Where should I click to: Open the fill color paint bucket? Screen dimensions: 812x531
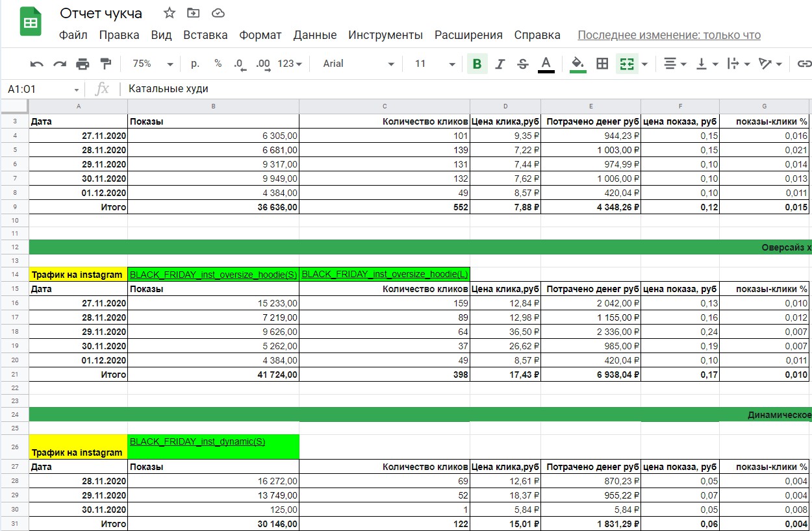tap(577, 64)
